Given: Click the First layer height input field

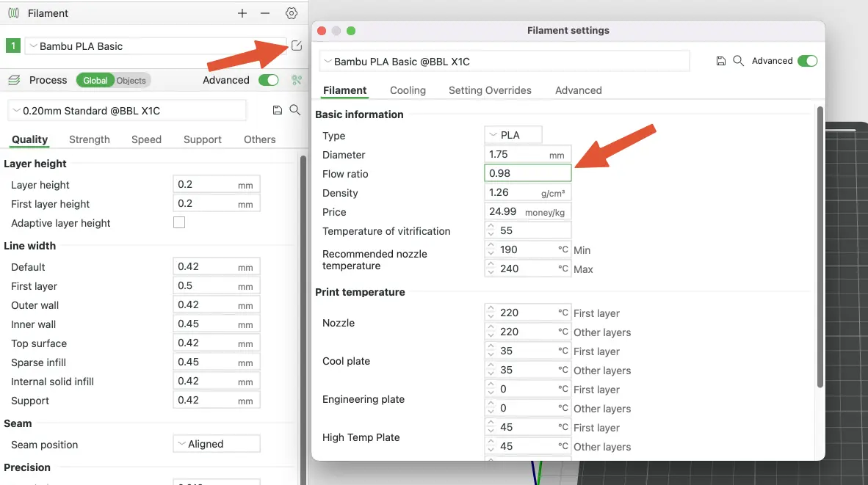Looking at the screenshot, I should 217,203.
